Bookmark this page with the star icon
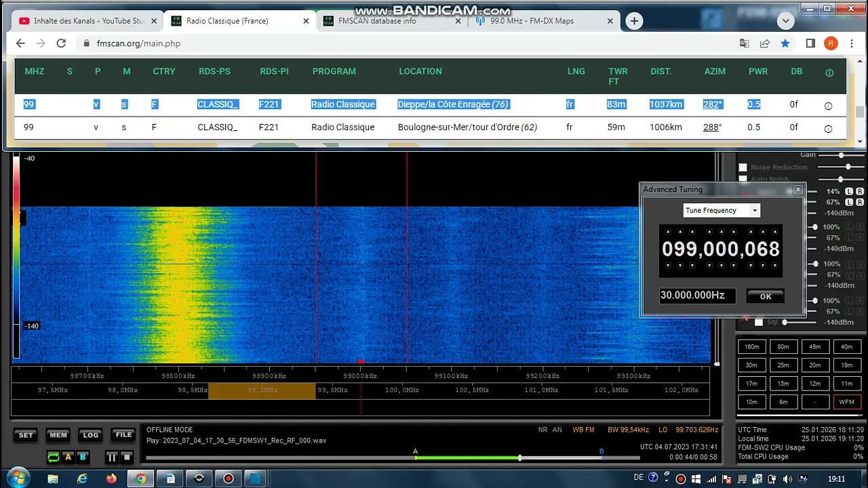 coord(785,43)
